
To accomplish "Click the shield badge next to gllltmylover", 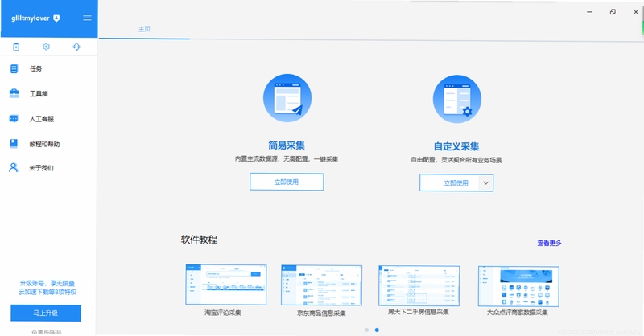I will click(x=56, y=18).
